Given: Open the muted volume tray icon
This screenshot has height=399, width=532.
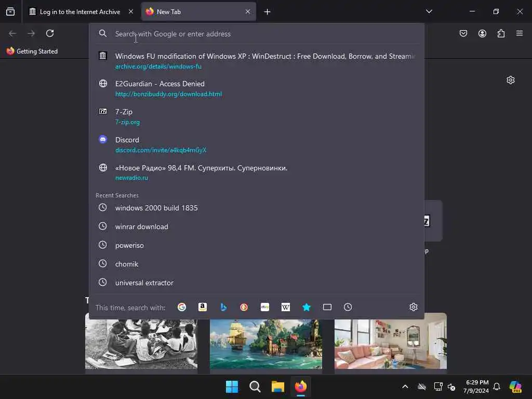Looking at the screenshot, I should (451, 387).
